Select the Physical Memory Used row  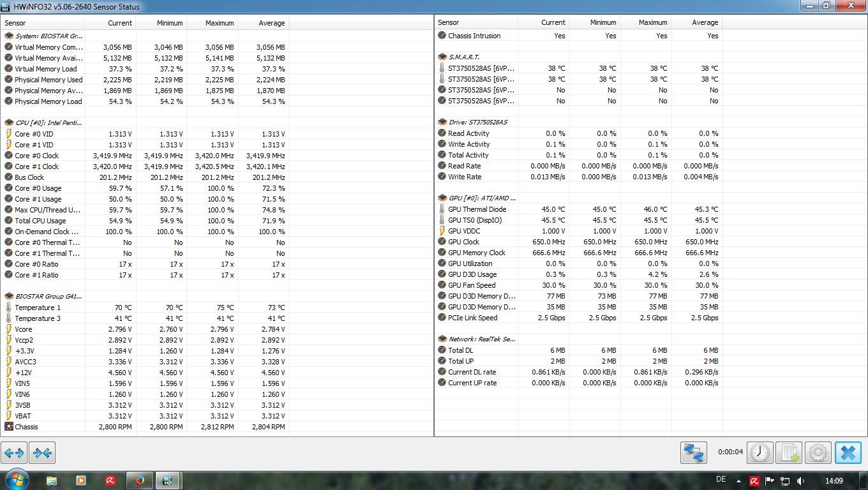pyautogui.click(x=144, y=80)
